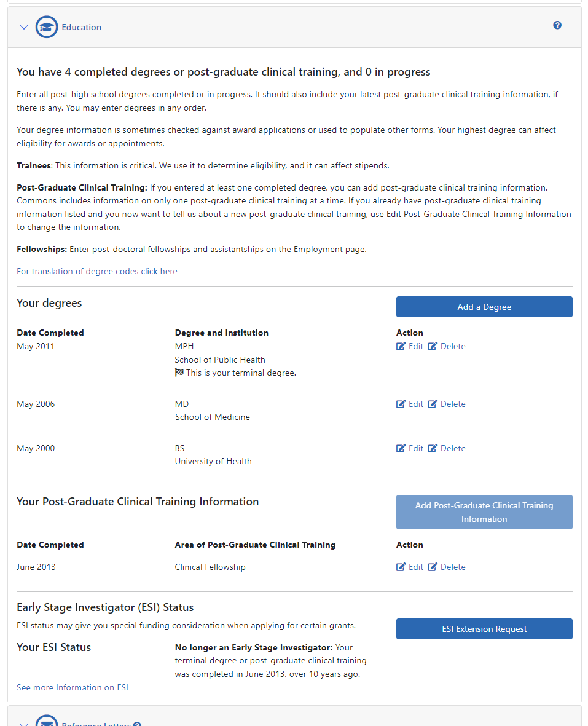This screenshot has width=588, height=726.
Task: Click Delete icon for the BS degree
Action: pos(433,449)
